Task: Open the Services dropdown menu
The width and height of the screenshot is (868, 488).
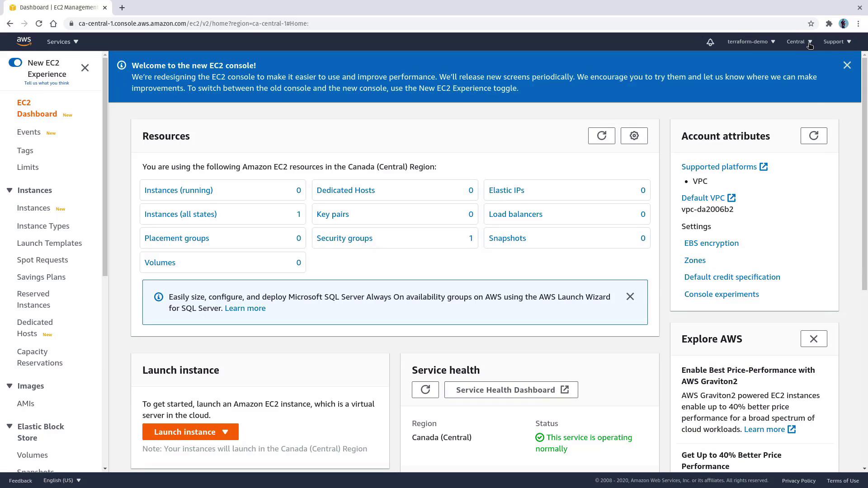Action: pos(62,42)
